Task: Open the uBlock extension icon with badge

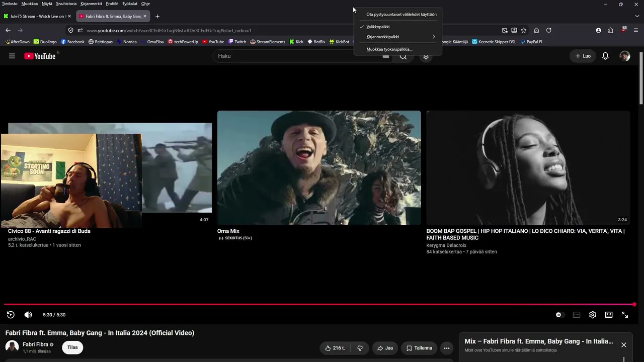Action: tap(624, 30)
